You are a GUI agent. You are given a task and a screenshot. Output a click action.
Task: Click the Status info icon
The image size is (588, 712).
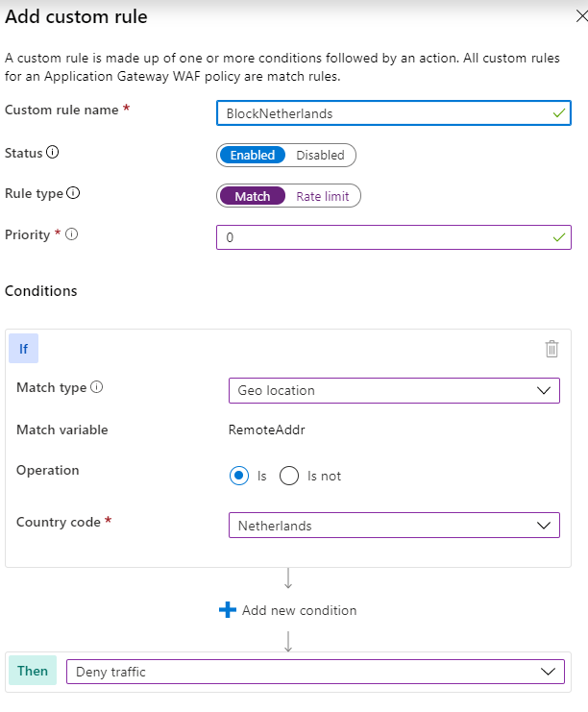(x=53, y=152)
